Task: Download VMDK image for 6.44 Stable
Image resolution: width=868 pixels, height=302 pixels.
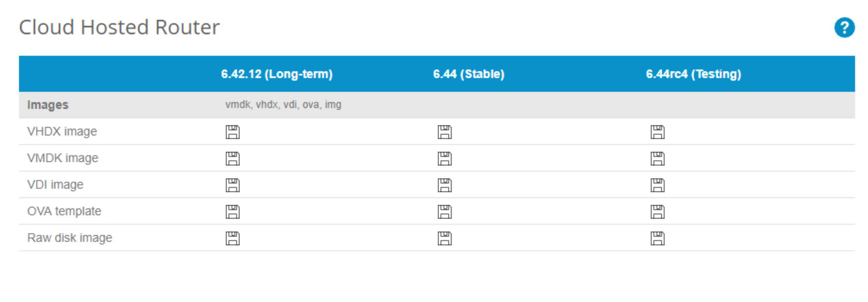Action: pos(445,159)
